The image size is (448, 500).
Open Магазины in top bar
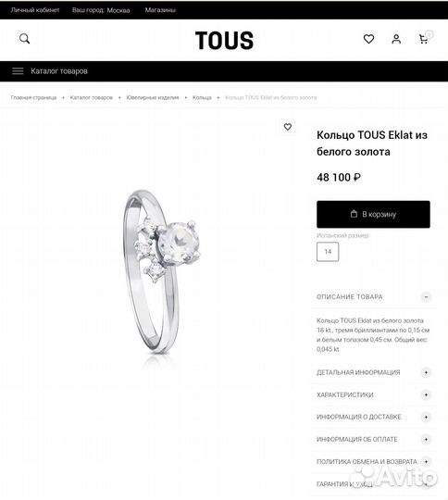[160, 10]
